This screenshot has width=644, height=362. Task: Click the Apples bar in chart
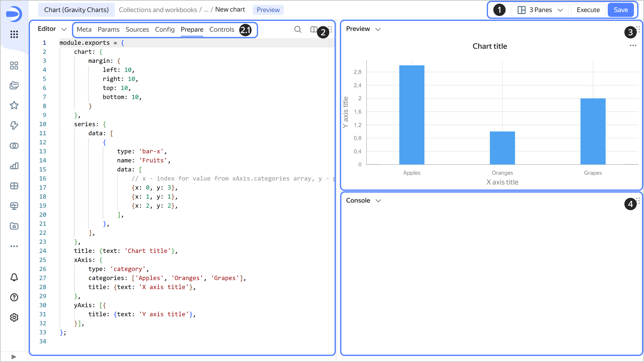coord(412,115)
